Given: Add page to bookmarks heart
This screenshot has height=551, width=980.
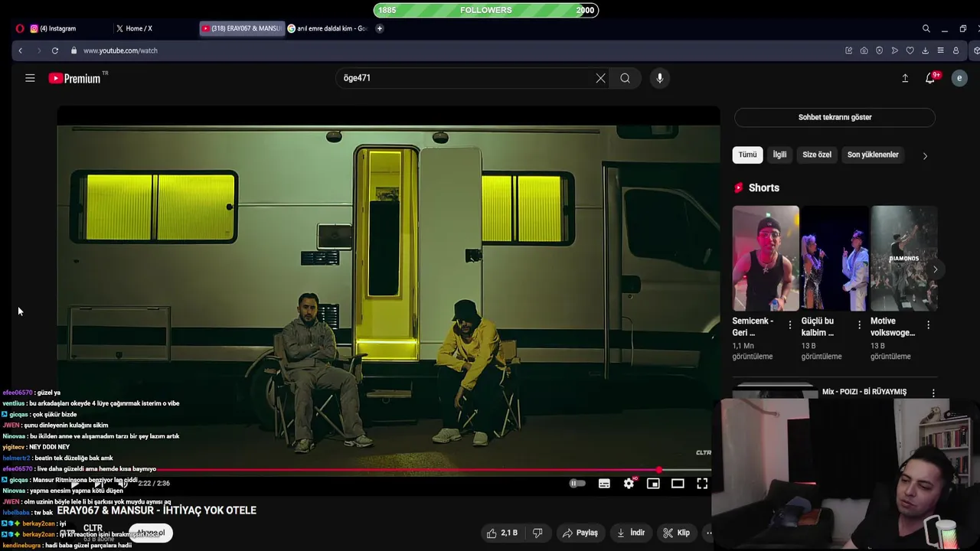Looking at the screenshot, I should coord(910,51).
